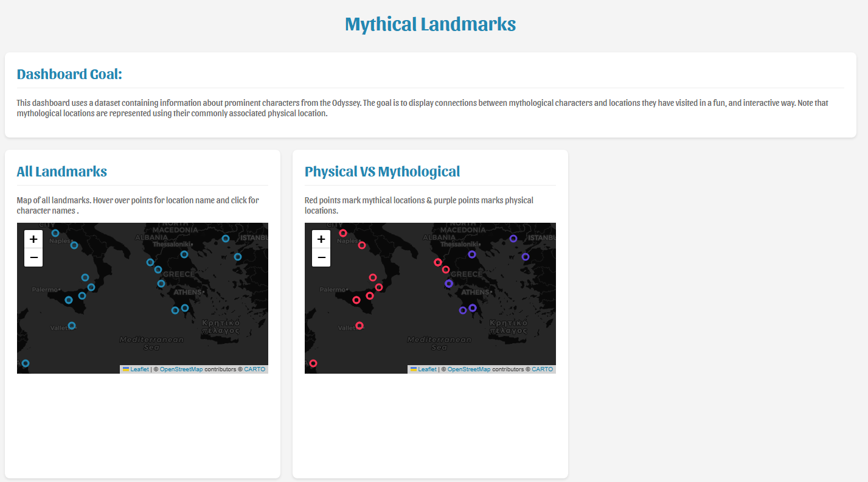868x482 pixels.
Task: Click the "Mythical Landmarks" page title
Action: click(x=431, y=24)
